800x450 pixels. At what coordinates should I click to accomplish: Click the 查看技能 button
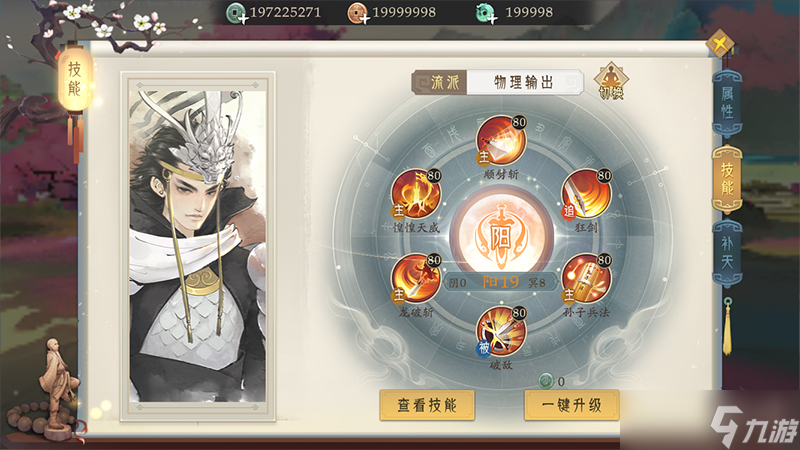[427, 405]
